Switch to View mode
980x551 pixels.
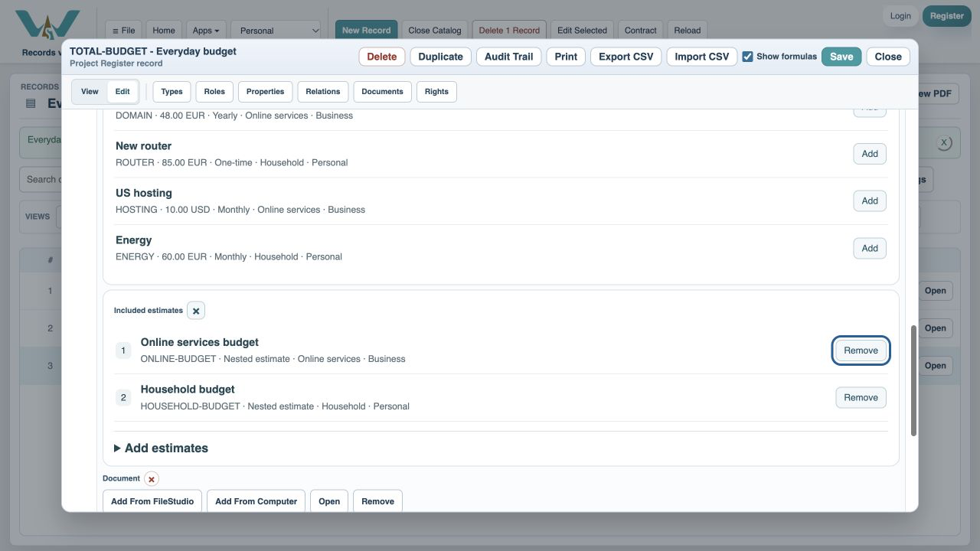pos(90,92)
